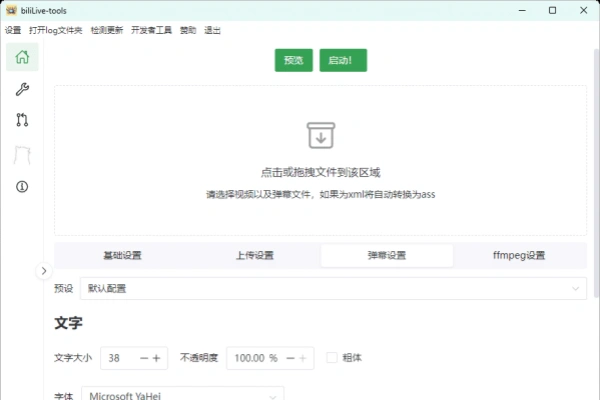This screenshot has height=400, width=600.
Task: Switch to the 基础设置 tab
Action: [122, 255]
